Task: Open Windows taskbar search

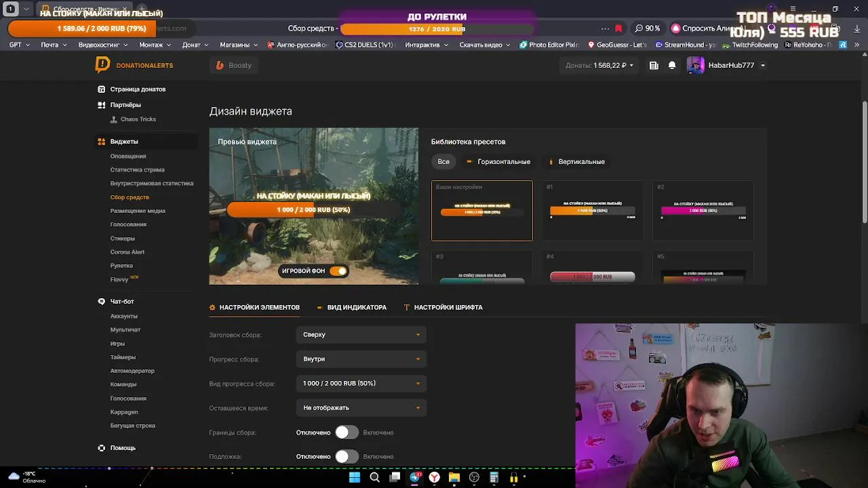Action: tap(374, 478)
